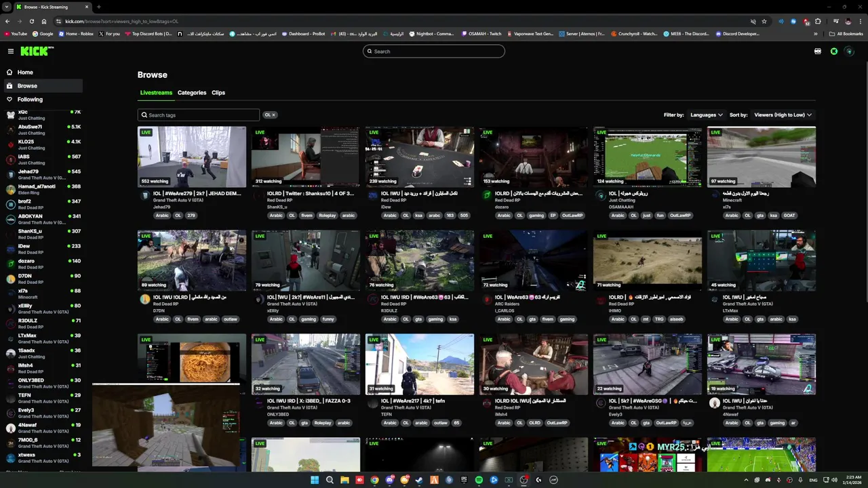Open ABOKYAN channel in sidebar
The image size is (868, 488).
click(42, 219)
